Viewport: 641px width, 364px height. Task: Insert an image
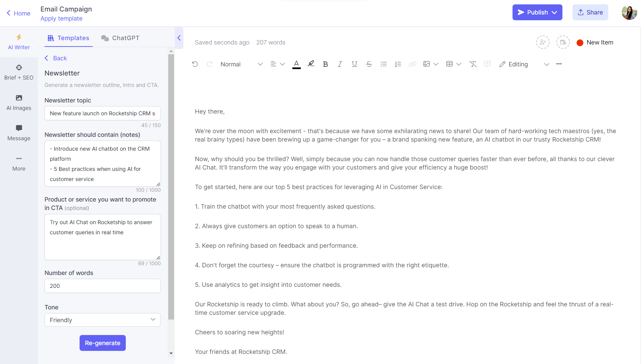(427, 64)
